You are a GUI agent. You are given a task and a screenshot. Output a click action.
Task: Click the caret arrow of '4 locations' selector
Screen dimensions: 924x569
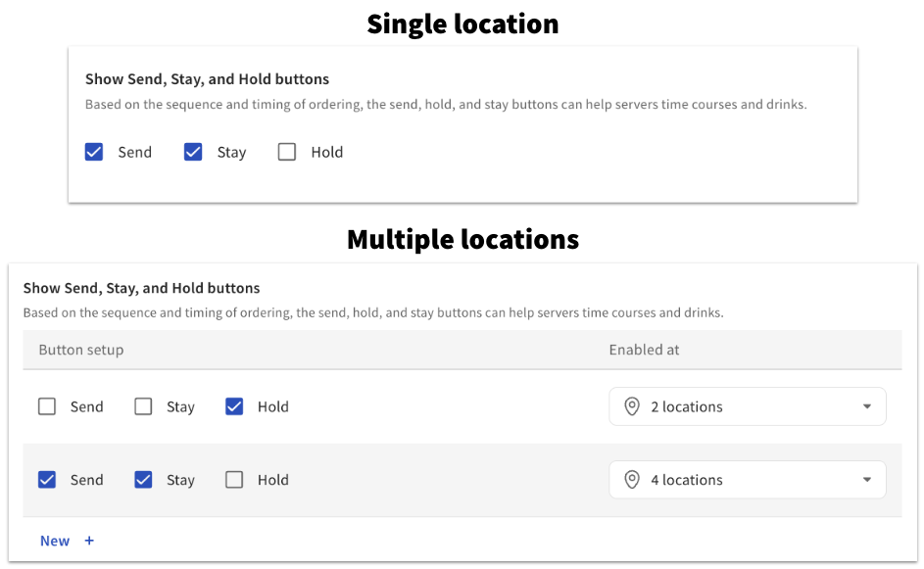pyautogui.click(x=867, y=480)
